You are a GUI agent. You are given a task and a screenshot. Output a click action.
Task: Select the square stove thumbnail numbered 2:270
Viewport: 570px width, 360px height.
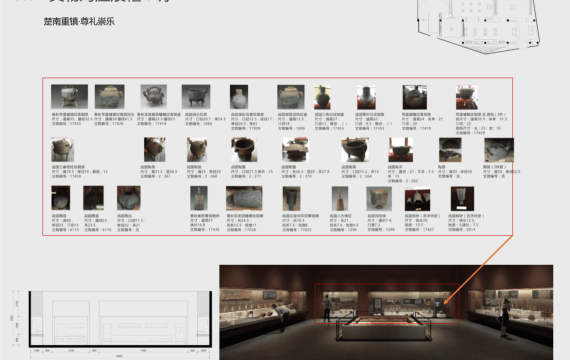295,149
